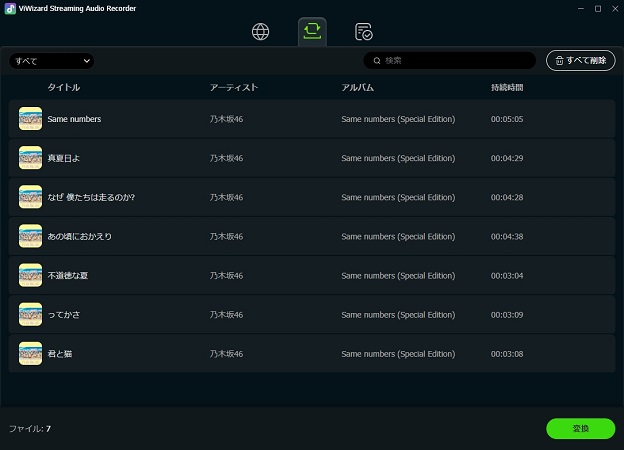This screenshot has width=624, height=450.
Task: Click artist 乃木坂46 in 君と猫 row
Action: pos(226,354)
